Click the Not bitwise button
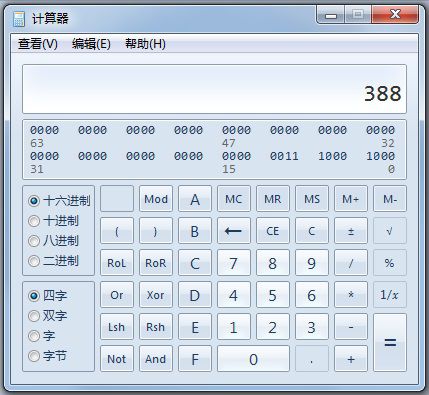The height and width of the screenshot is (395, 429). [117, 359]
